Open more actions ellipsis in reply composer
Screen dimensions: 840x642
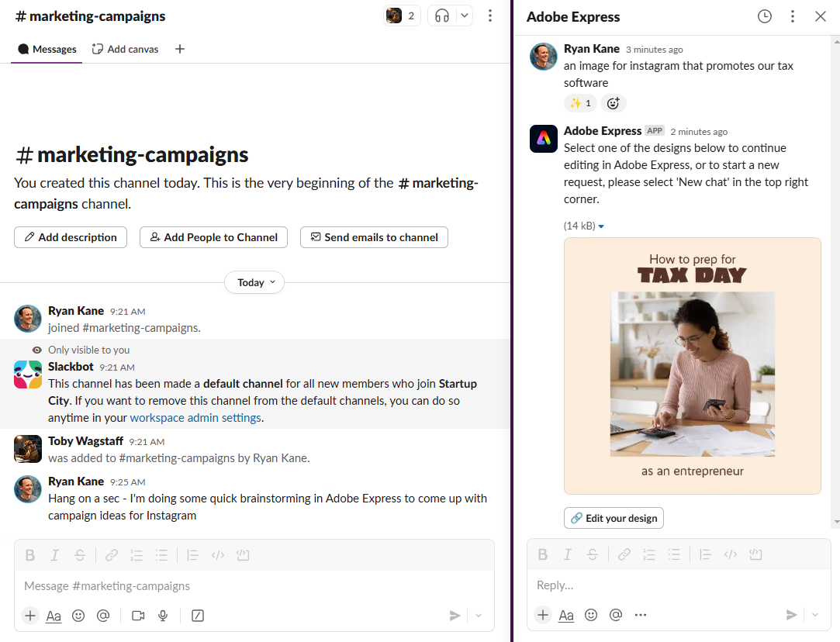(x=641, y=615)
